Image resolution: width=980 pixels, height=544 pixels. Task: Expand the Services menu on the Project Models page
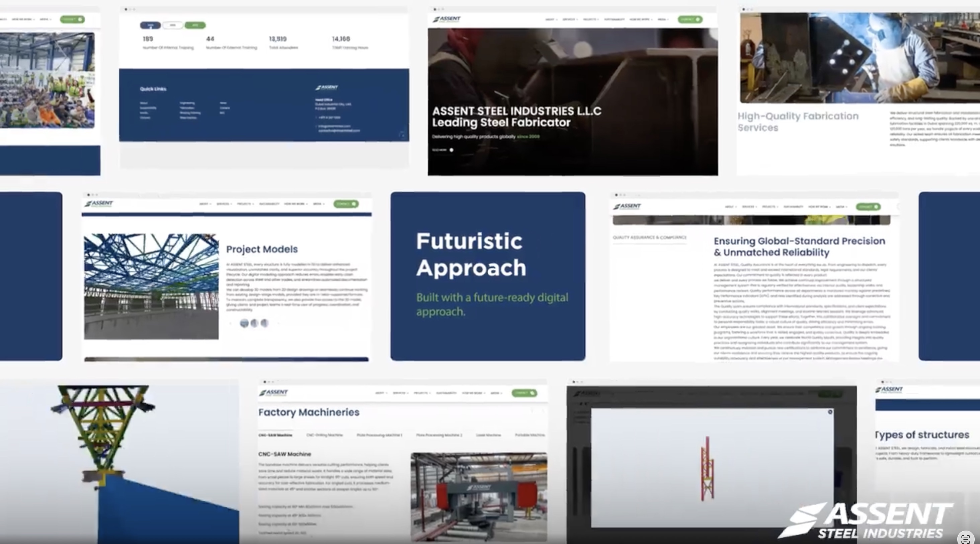pos(224,204)
